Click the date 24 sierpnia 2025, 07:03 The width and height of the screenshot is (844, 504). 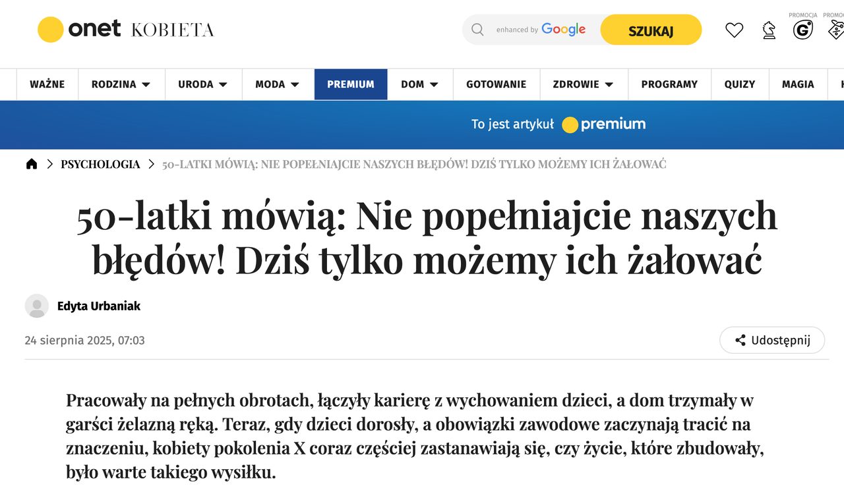point(85,341)
